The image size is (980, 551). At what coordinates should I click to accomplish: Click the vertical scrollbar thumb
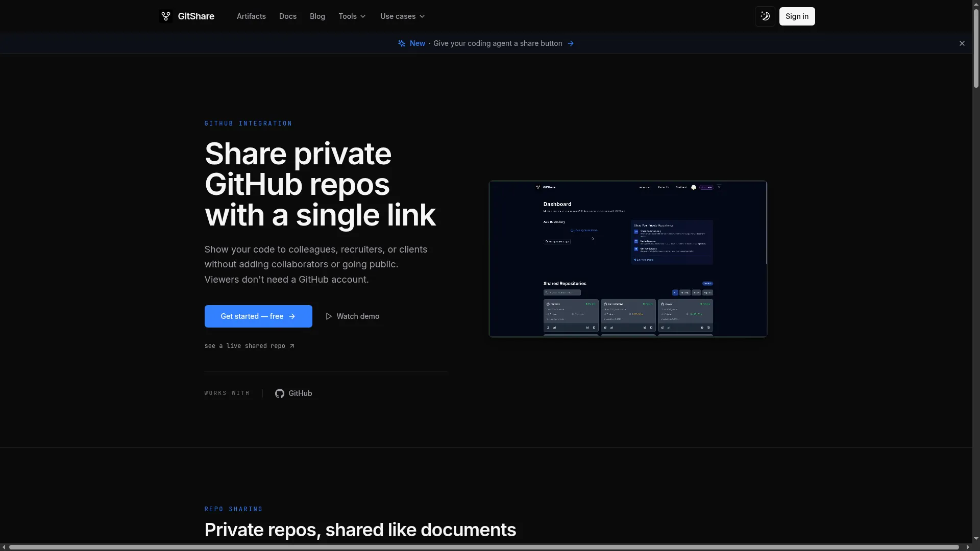[x=976, y=48]
